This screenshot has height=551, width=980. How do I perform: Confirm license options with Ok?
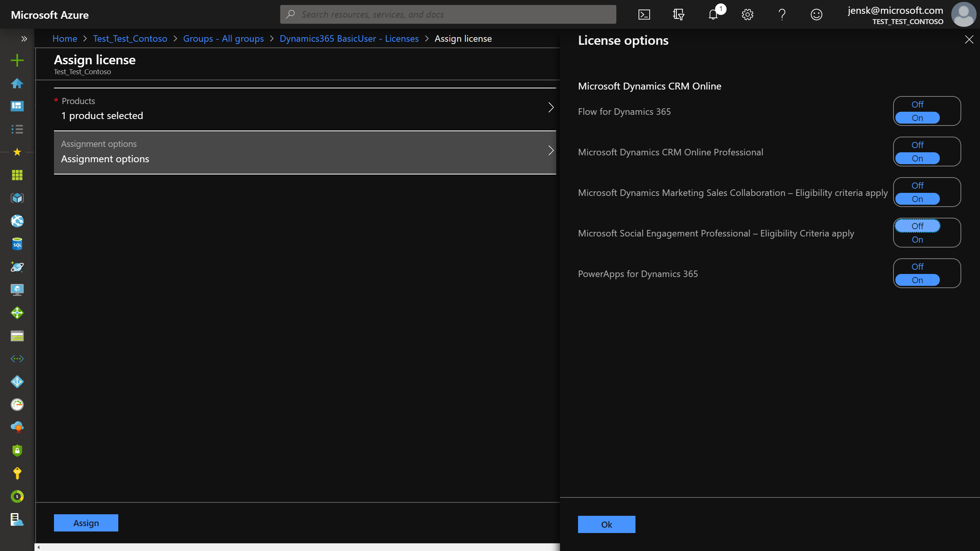[x=607, y=524]
